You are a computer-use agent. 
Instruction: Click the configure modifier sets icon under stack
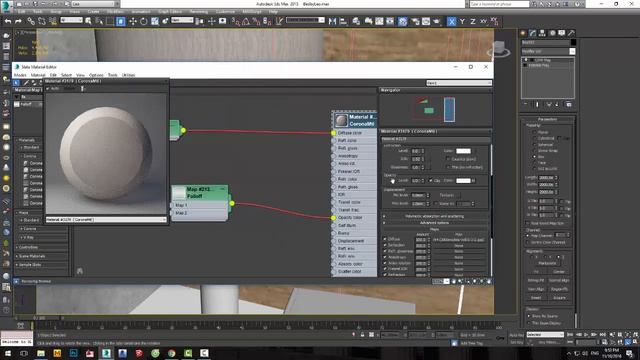tap(569, 104)
